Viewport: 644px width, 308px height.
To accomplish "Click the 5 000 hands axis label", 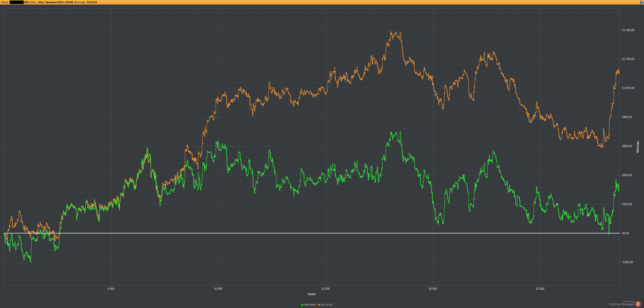I will coord(111,289).
